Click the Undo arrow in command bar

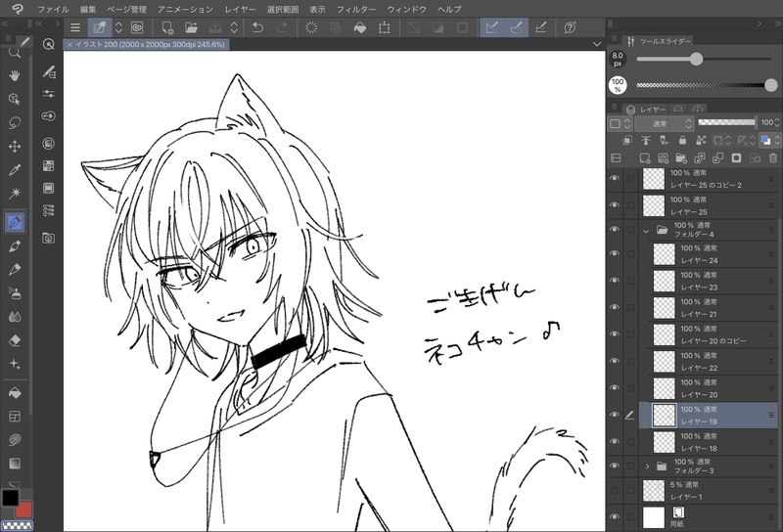[x=257, y=27]
